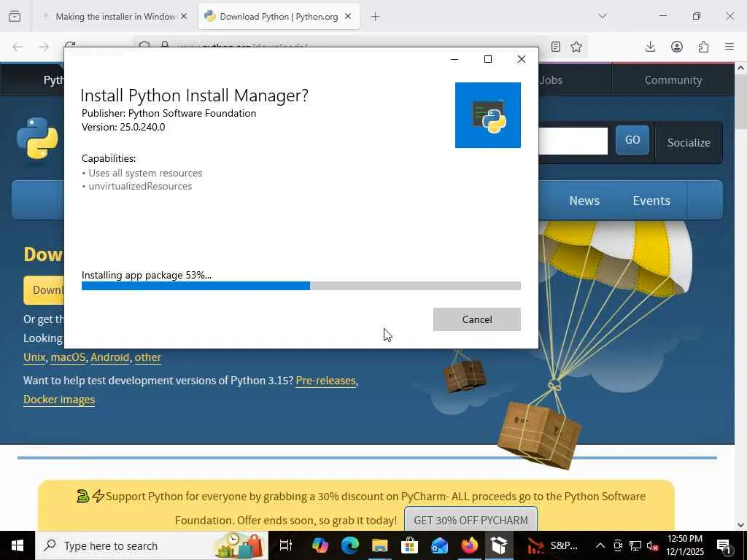Click GET 30% OFF PYCHARM button

(471, 520)
